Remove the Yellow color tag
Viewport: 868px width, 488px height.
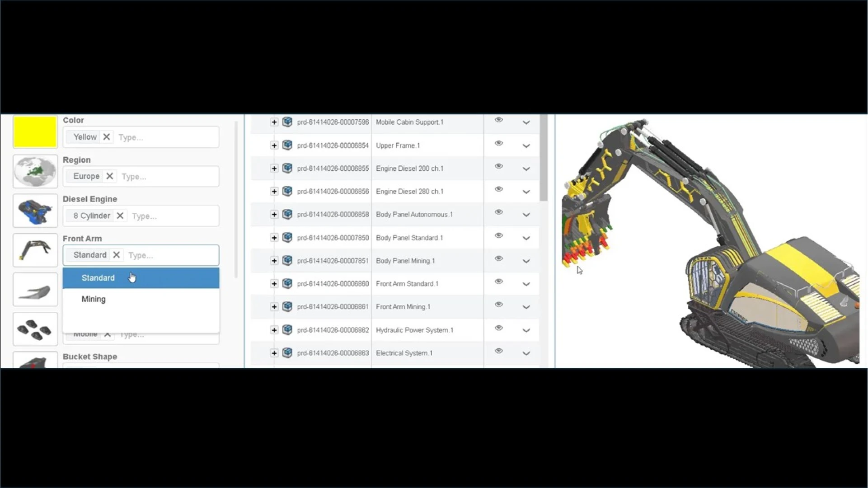tap(107, 137)
